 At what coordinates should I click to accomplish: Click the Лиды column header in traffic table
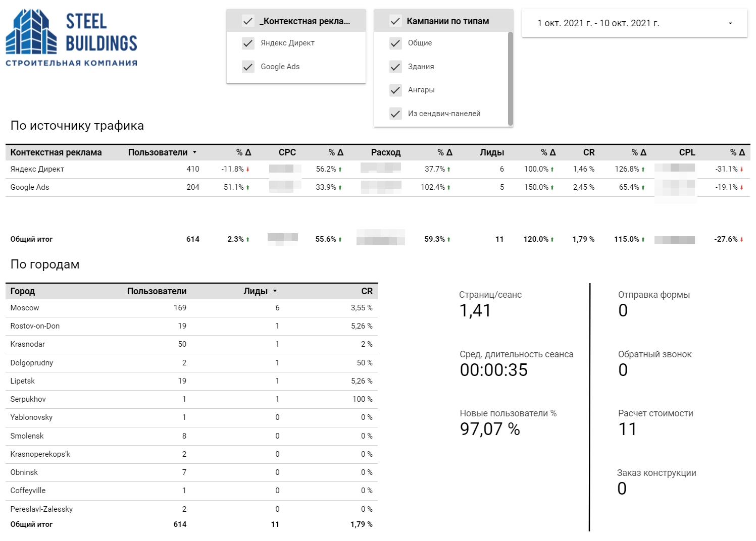(492, 152)
